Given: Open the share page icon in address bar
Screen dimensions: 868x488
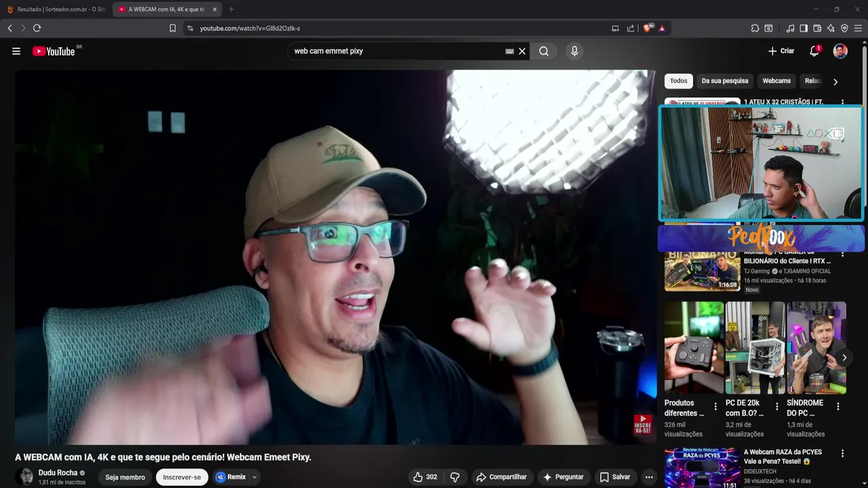Looking at the screenshot, I should coord(631,28).
